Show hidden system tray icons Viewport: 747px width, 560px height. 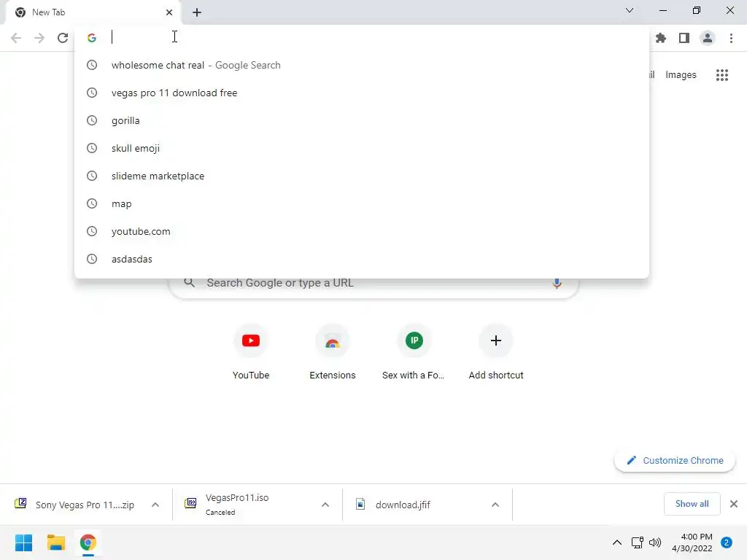(616, 542)
